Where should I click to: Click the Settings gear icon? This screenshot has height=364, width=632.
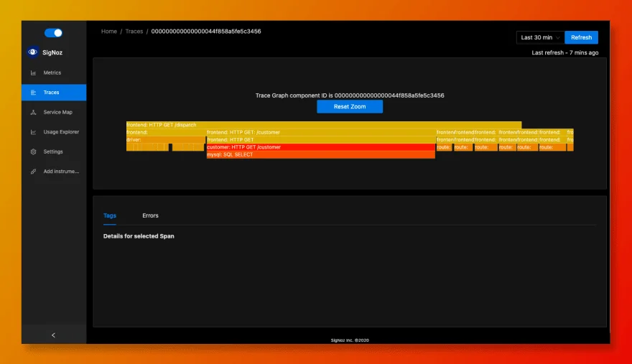tap(34, 152)
